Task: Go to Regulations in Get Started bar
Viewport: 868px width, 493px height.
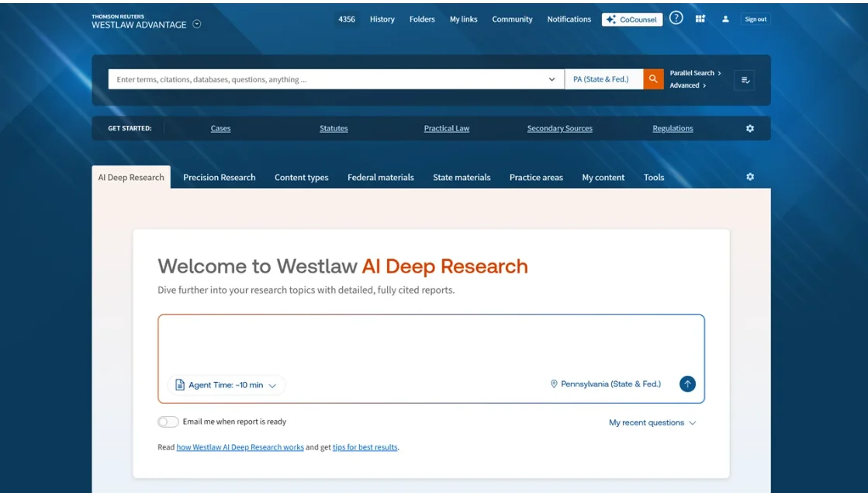Action: [x=673, y=129]
